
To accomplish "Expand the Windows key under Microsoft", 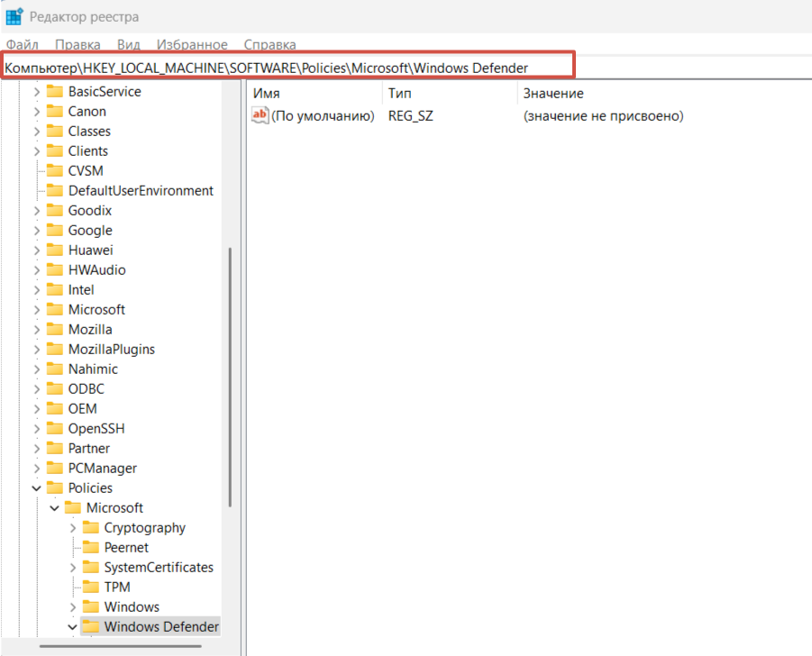I will pos(72,606).
